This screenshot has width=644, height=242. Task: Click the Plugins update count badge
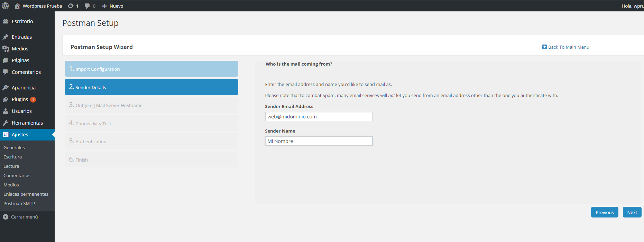tap(33, 99)
